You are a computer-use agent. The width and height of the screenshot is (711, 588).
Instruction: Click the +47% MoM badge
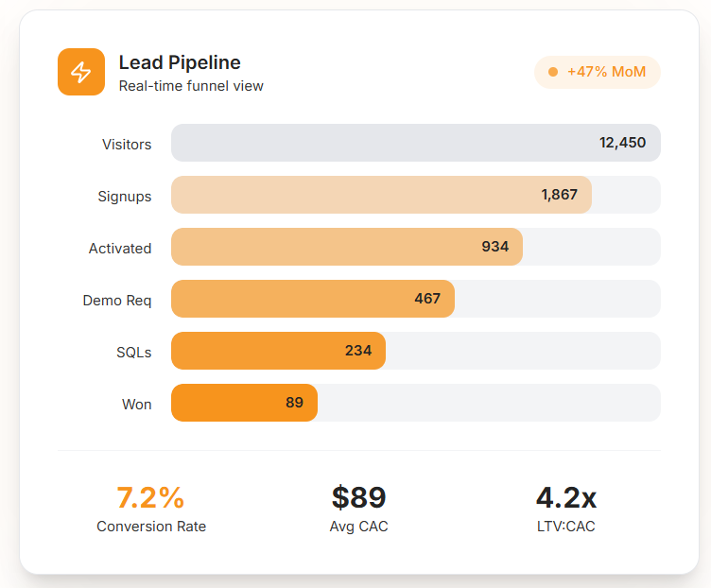tap(598, 72)
